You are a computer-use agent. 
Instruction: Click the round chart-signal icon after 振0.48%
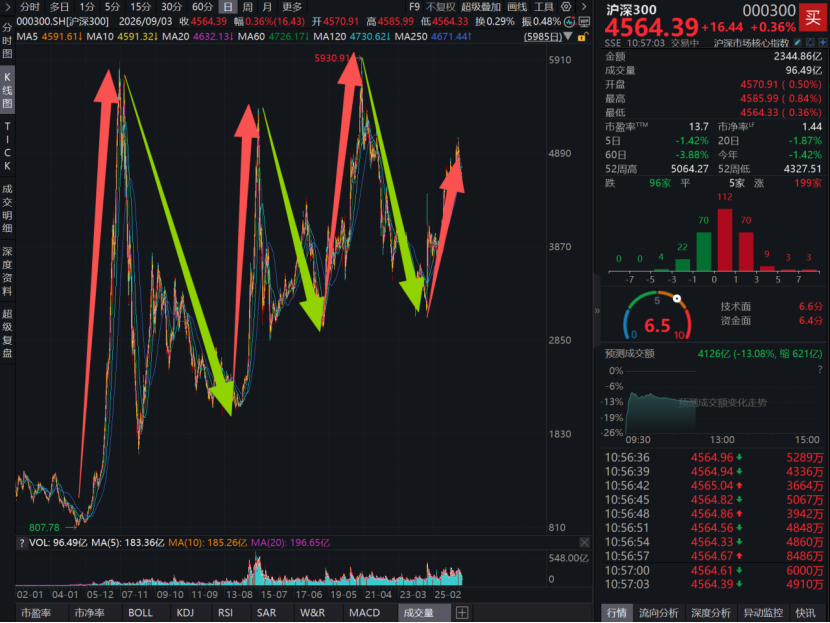[570, 22]
